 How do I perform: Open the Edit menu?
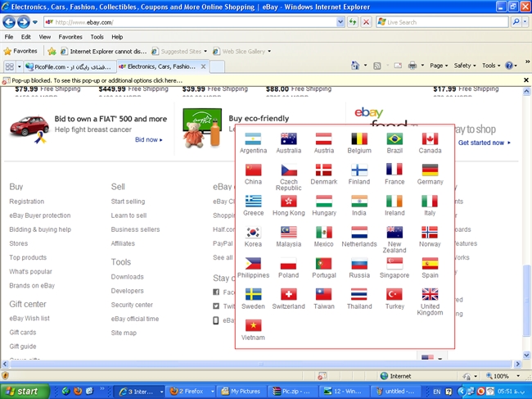26,37
